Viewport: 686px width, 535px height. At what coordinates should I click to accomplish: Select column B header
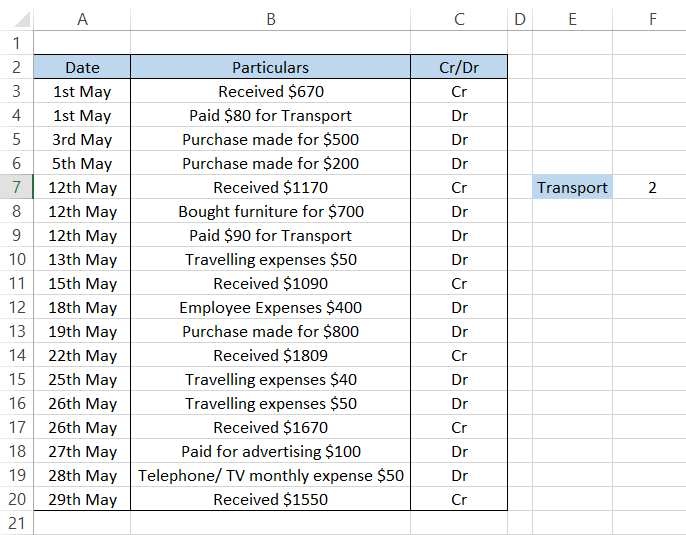click(x=270, y=19)
